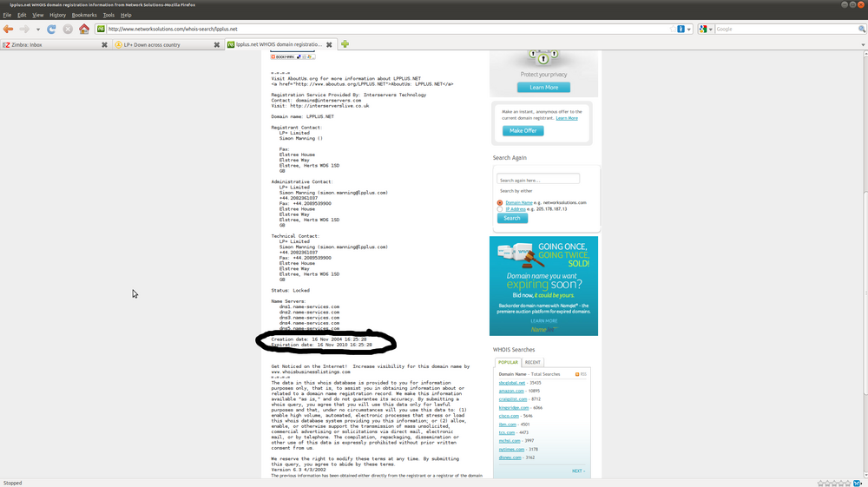Open the address bar history dropdown

click(x=688, y=29)
